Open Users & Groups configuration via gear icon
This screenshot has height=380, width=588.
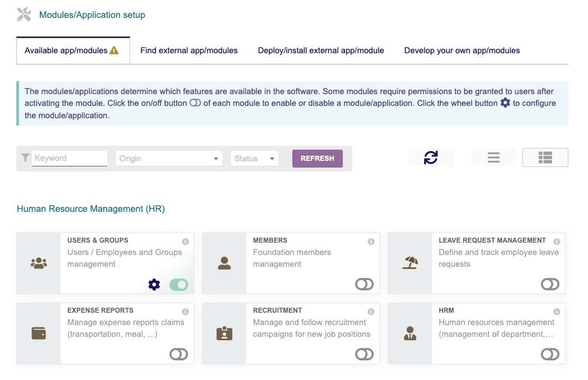(x=154, y=284)
